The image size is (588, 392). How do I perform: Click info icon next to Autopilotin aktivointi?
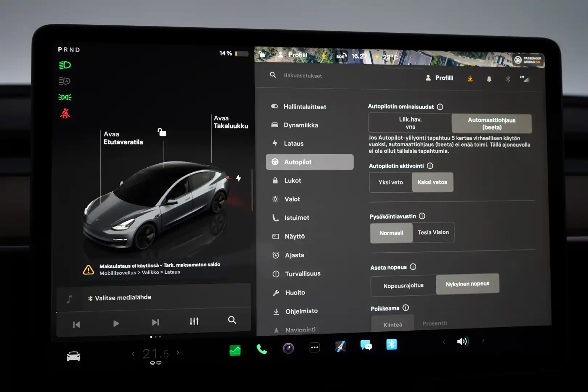pos(430,166)
